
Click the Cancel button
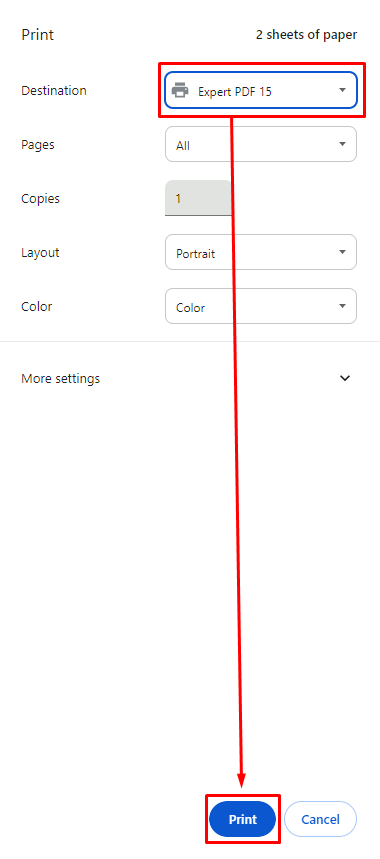(x=320, y=819)
